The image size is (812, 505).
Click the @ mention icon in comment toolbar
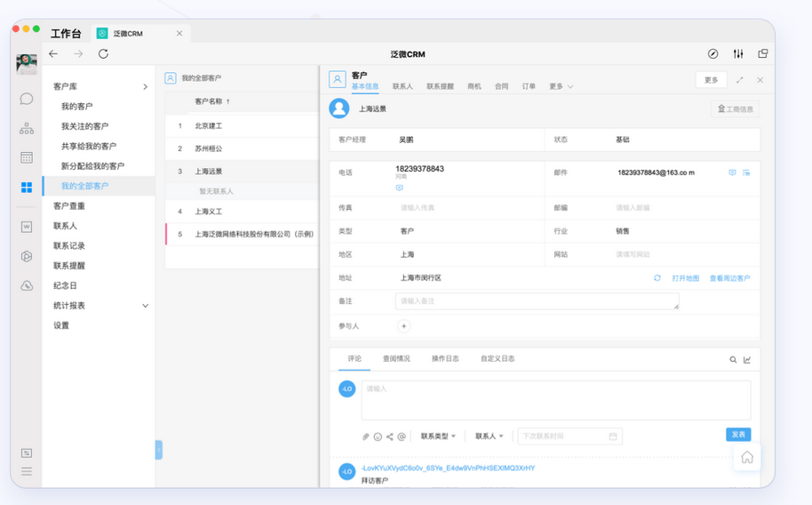coord(402,437)
